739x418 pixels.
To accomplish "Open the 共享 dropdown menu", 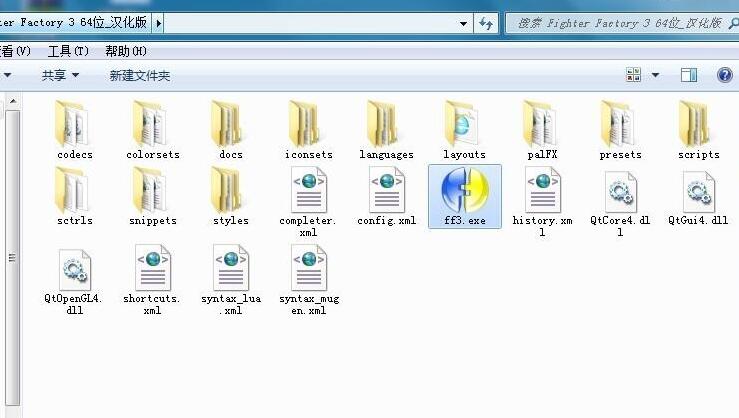I will point(60,75).
